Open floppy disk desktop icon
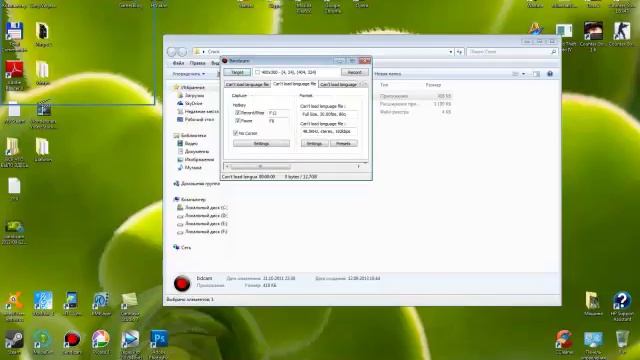This screenshot has width=640, height=360. 14,36
